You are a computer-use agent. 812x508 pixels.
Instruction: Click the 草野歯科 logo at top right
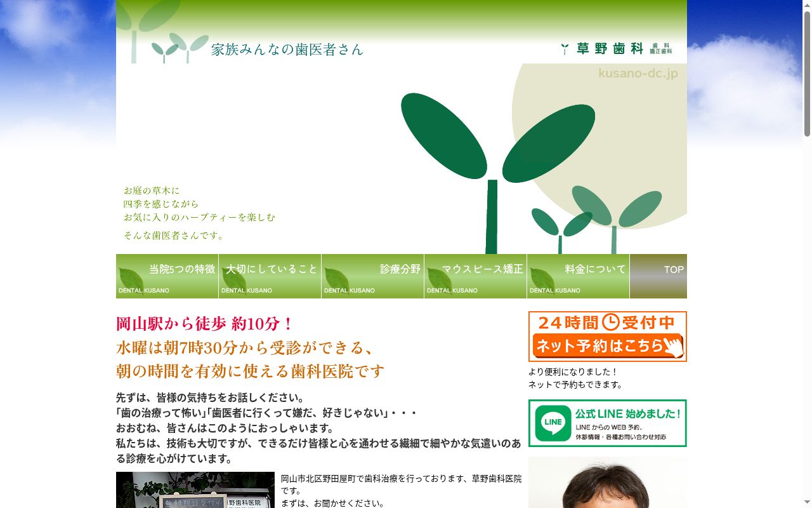[616, 49]
